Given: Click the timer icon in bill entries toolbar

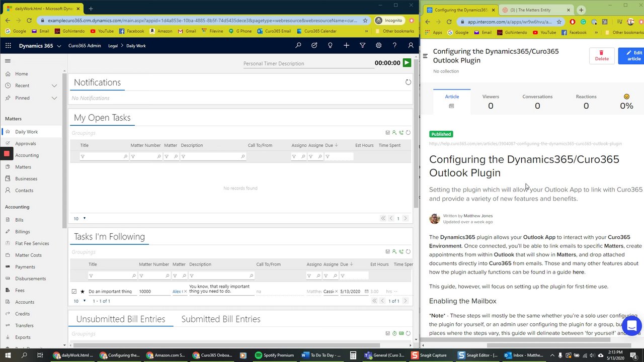Looking at the screenshot, I should coord(394,333).
